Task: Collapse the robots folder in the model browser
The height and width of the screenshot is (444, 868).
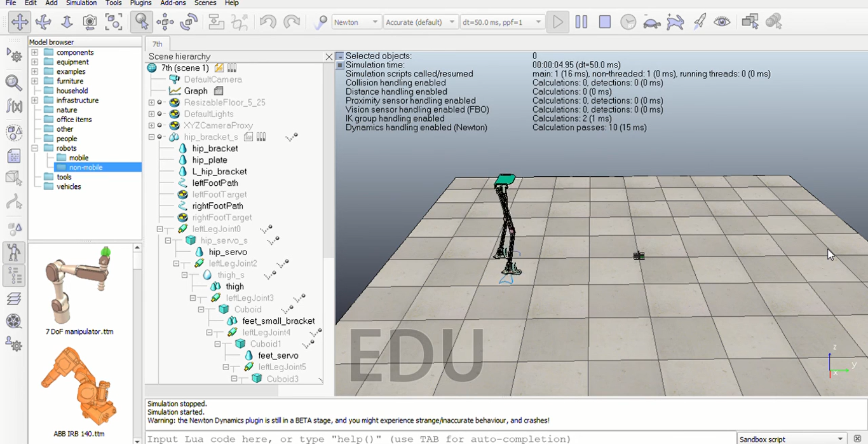Action: pos(35,148)
